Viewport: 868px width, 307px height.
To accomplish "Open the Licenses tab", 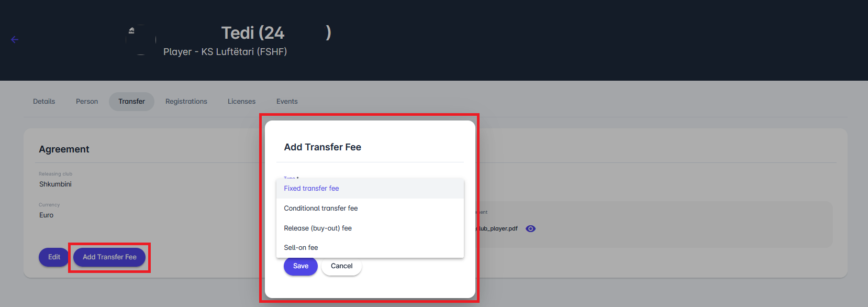I will tap(241, 102).
